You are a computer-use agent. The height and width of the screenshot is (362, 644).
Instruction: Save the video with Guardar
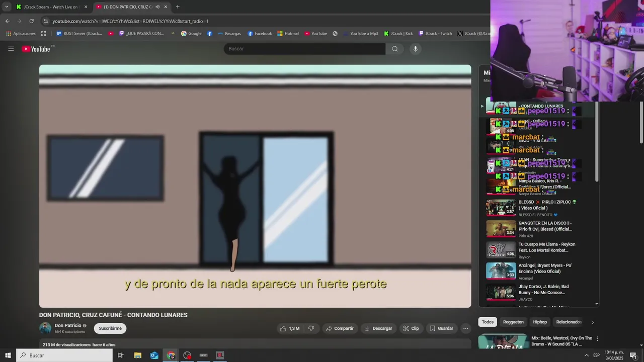441,328
